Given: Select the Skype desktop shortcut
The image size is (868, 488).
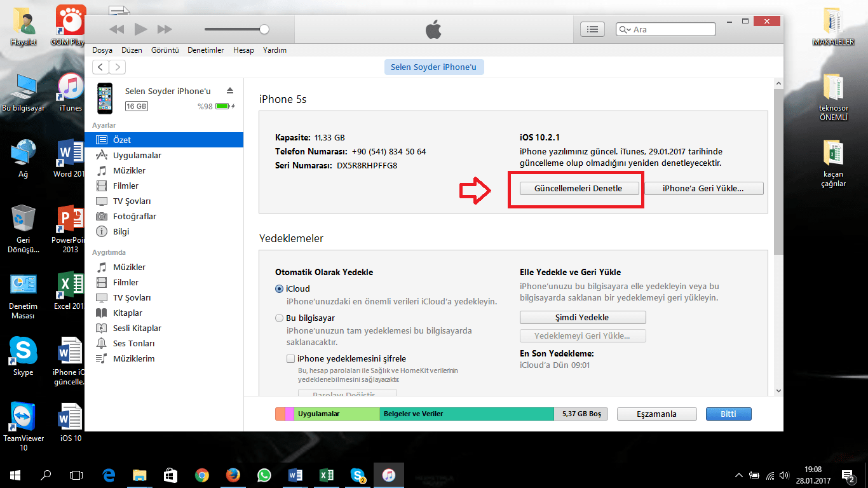Looking at the screenshot, I should pos(23,356).
